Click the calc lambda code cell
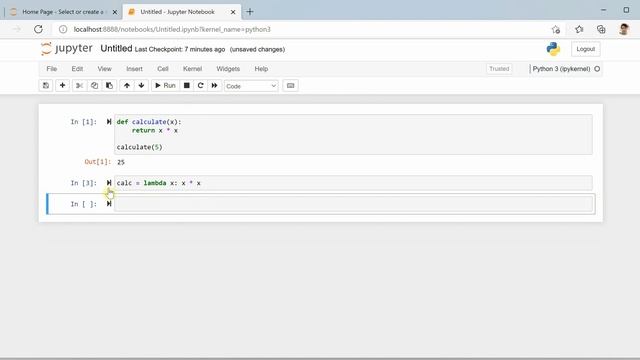Image resolution: width=640 pixels, height=360 pixels. click(353, 183)
